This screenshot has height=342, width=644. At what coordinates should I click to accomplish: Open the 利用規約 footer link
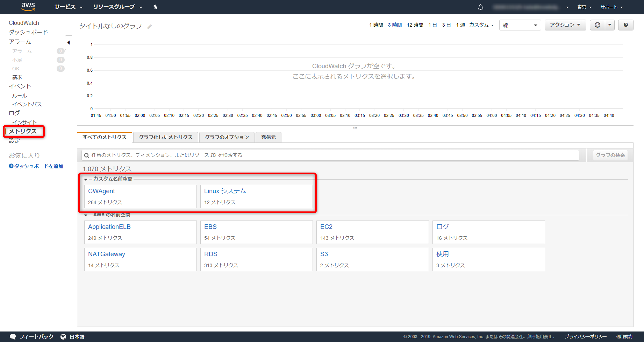click(624, 337)
